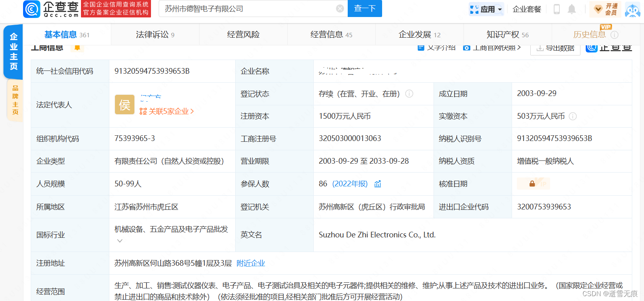This screenshot has width=644, height=301.
Task: Click 江苏省苏州市虎丘区 region text
Action: pos(147,207)
